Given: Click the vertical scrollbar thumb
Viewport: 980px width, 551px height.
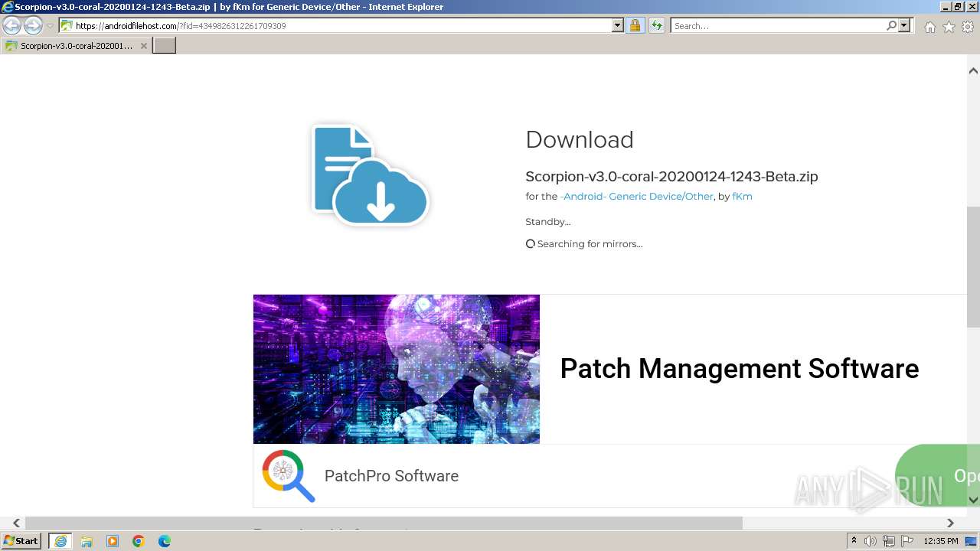Looking at the screenshot, I should click(x=973, y=267).
